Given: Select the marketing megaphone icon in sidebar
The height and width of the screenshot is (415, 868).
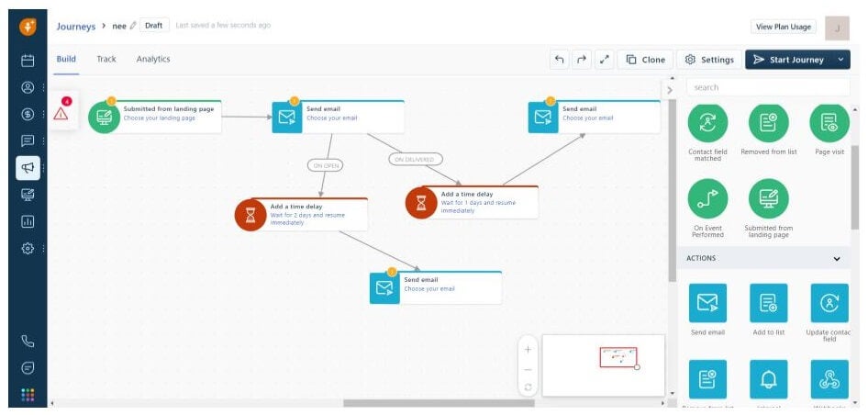Looking at the screenshot, I should click(28, 168).
